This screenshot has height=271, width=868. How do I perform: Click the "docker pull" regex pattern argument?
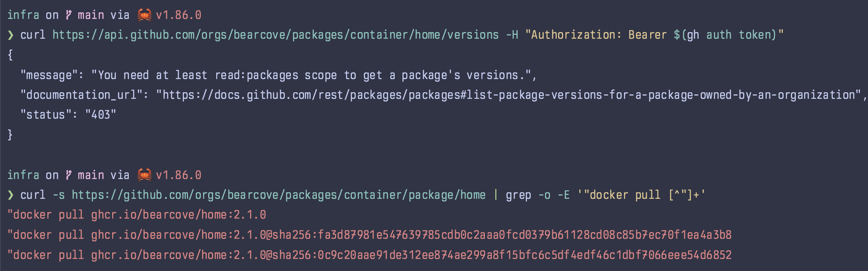[x=641, y=195]
